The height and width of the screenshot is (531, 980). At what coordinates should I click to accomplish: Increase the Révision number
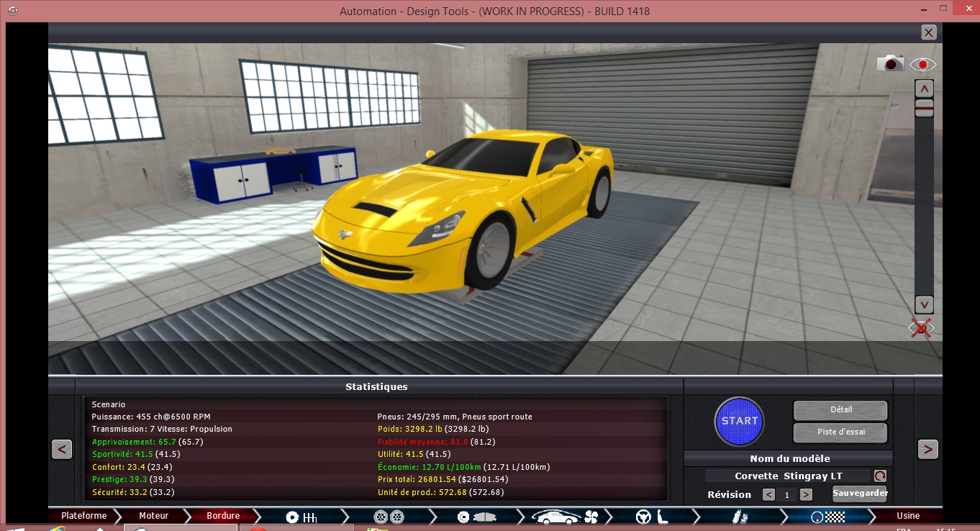point(806,495)
